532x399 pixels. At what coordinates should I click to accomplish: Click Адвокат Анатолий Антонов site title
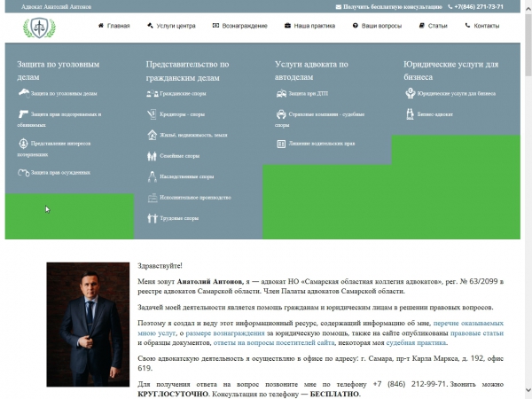point(57,7)
